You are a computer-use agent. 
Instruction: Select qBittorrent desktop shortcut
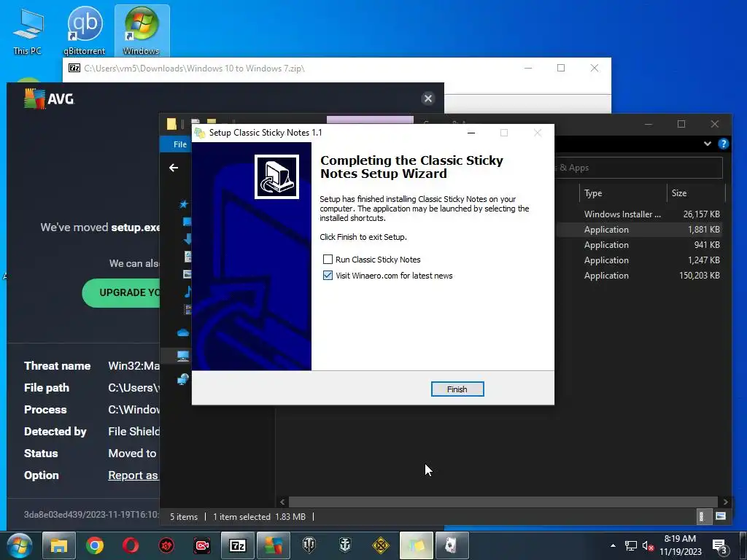(x=85, y=31)
